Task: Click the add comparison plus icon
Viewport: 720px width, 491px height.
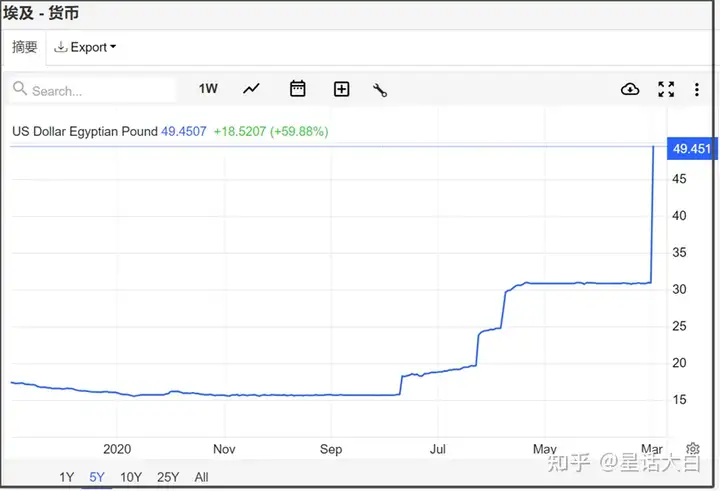Action: 341,89
